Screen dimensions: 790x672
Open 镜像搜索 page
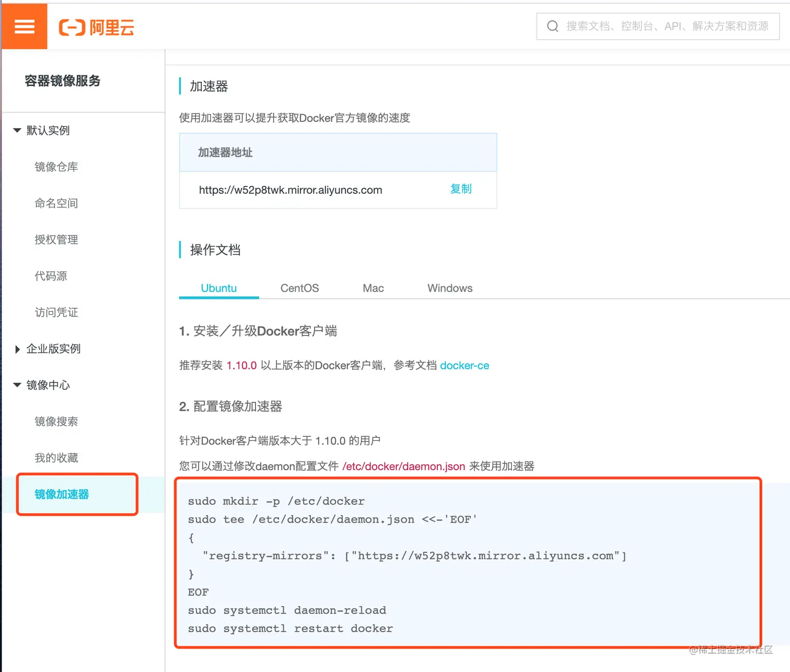click(56, 422)
